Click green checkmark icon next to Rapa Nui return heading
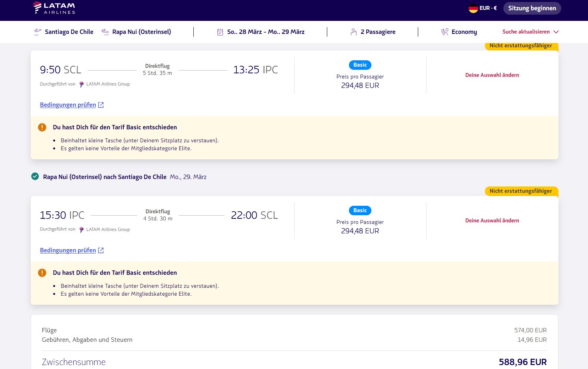This screenshot has width=588, height=369. (x=35, y=177)
